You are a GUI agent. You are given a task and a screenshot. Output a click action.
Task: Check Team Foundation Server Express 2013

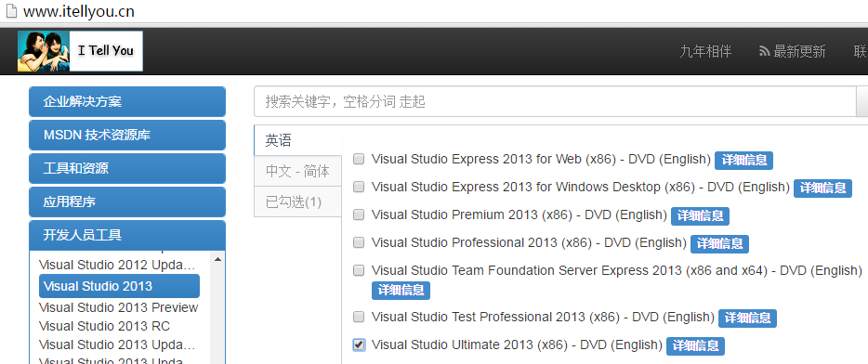359,270
